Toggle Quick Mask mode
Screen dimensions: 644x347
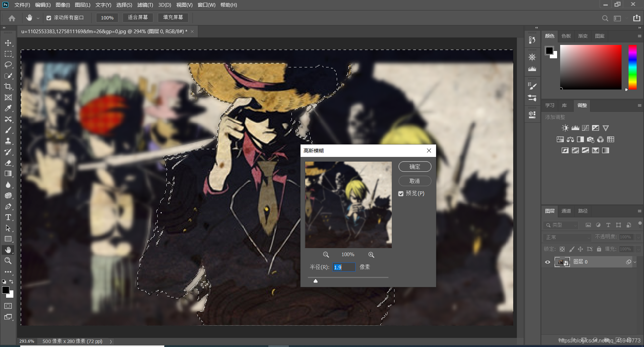[x=8, y=306]
